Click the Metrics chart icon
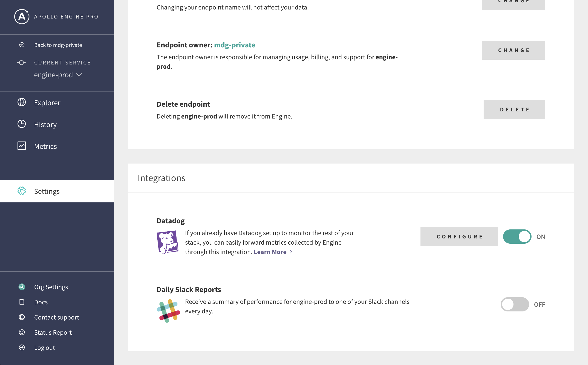588x365 pixels. [x=22, y=146]
